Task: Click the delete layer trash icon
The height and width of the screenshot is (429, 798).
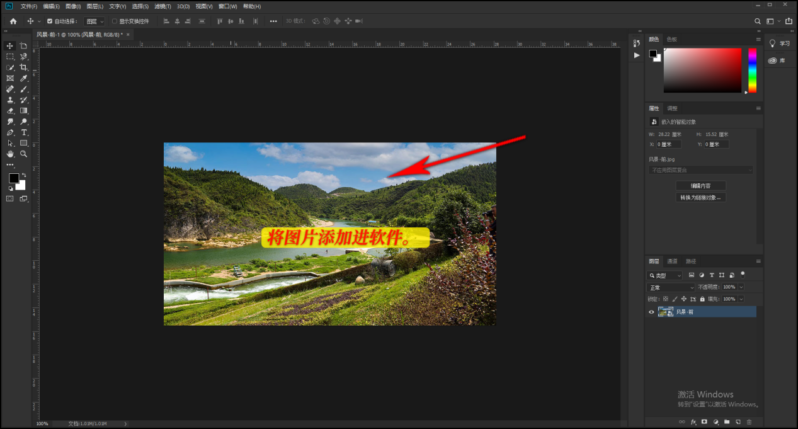Action: tap(751, 422)
